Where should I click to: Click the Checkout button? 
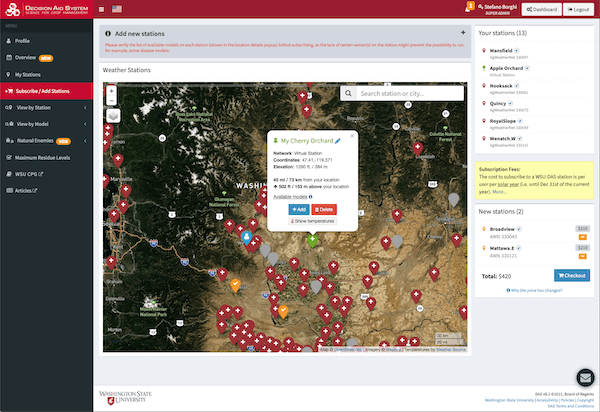click(570, 275)
